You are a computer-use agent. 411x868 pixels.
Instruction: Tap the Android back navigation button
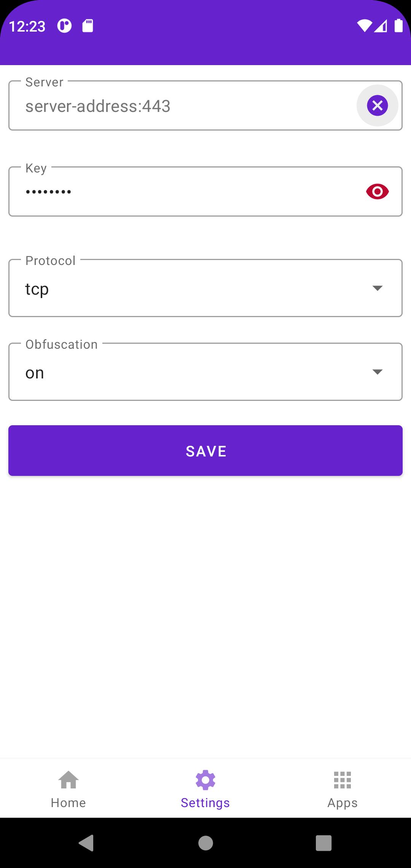coord(86,843)
